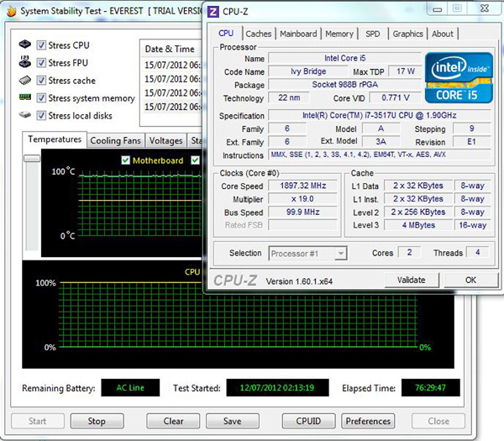The height and width of the screenshot is (441, 504).
Task: Switch to the Caches tab in CPU-Z
Action: click(x=259, y=34)
